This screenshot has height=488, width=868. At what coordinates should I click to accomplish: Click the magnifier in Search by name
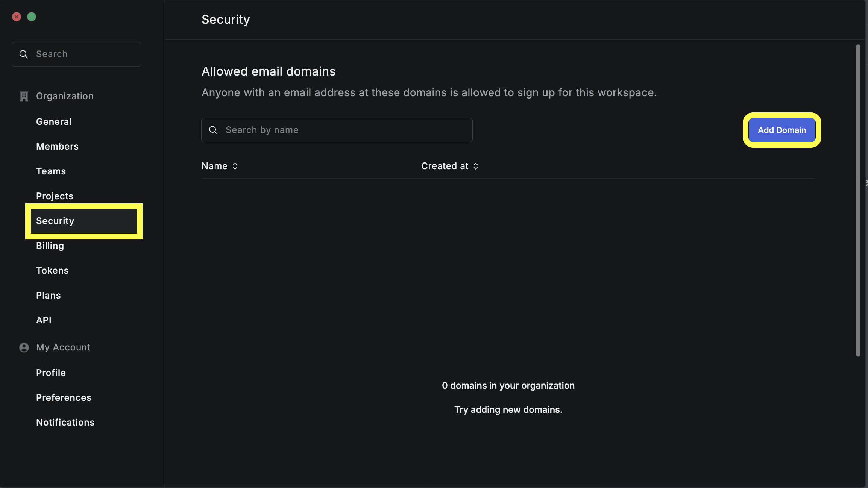pyautogui.click(x=213, y=130)
